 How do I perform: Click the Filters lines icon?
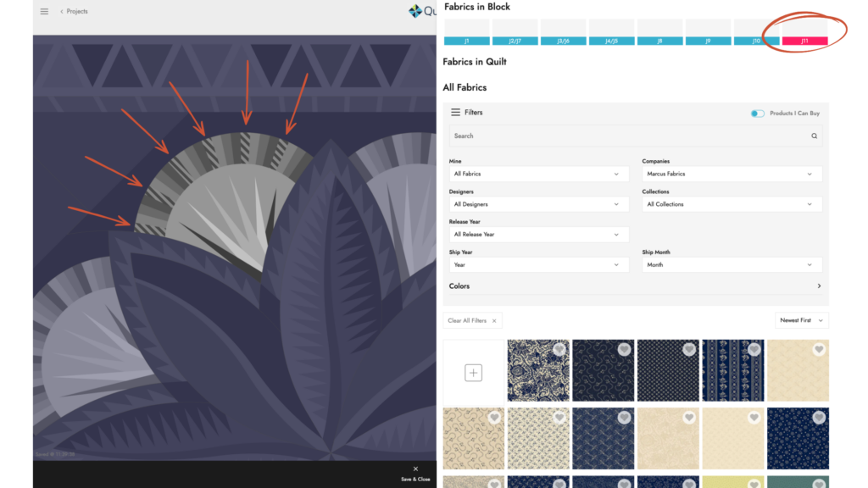coord(455,113)
